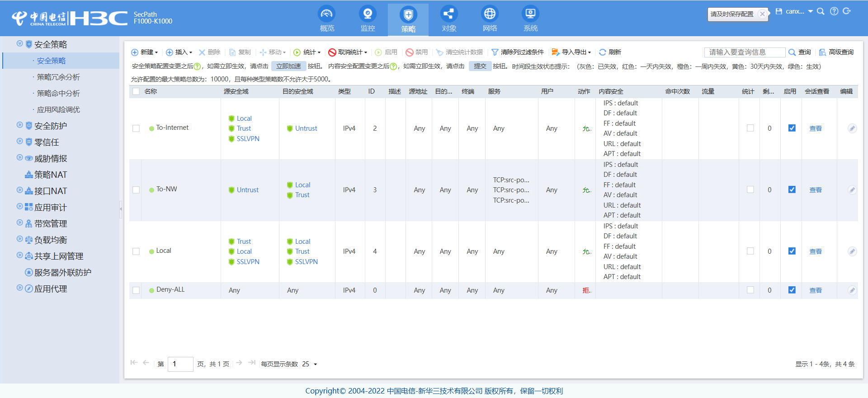868x398 pixels.
Task: Open the 对象 objects icon
Action: [x=449, y=14]
